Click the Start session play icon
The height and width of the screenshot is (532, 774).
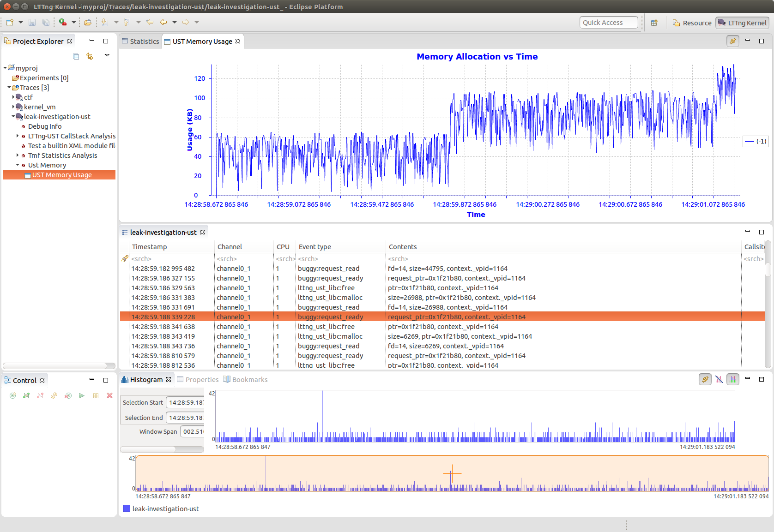pos(82,395)
